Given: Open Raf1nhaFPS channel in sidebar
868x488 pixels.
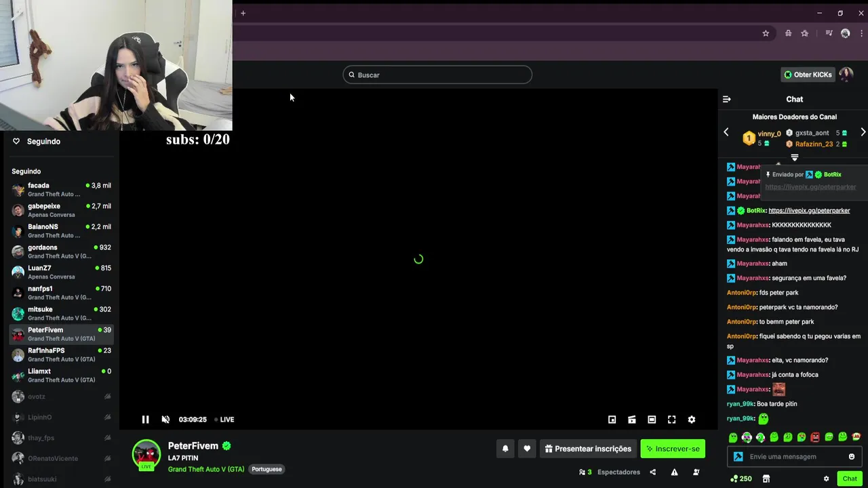Looking at the screenshot, I should click(x=61, y=354).
